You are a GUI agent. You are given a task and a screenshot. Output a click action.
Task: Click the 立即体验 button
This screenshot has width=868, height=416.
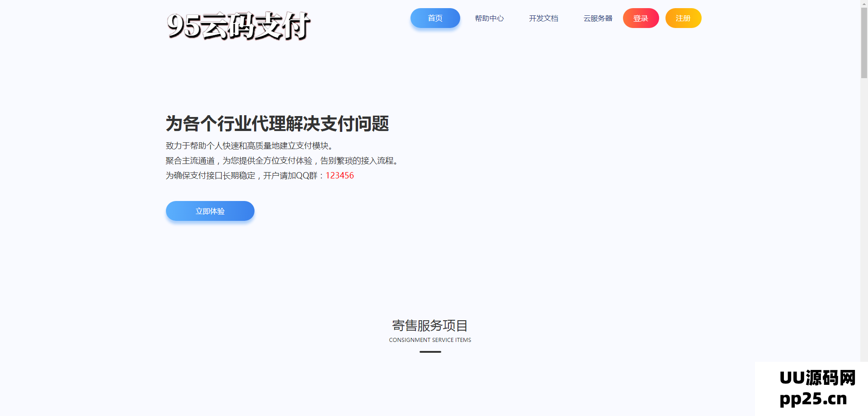(x=210, y=210)
